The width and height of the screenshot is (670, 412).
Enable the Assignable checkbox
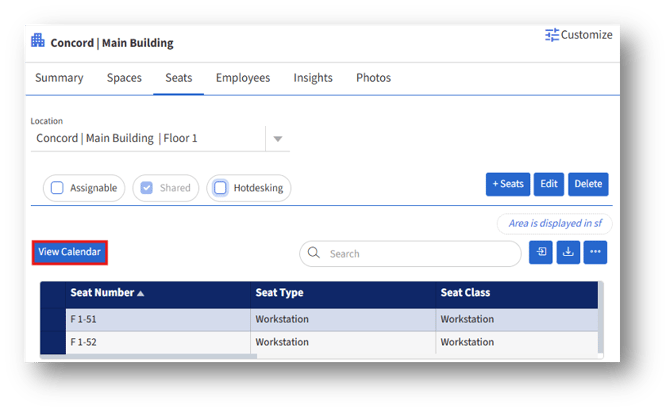click(58, 188)
